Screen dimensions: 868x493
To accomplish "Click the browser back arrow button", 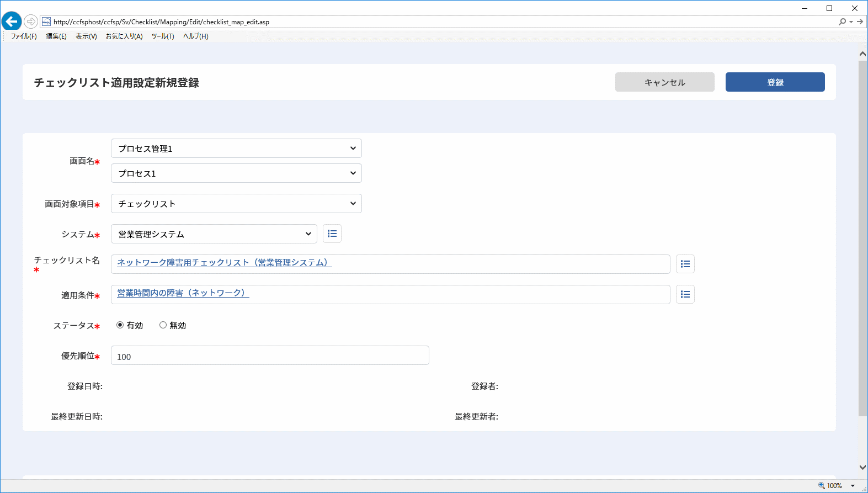I will (x=12, y=22).
